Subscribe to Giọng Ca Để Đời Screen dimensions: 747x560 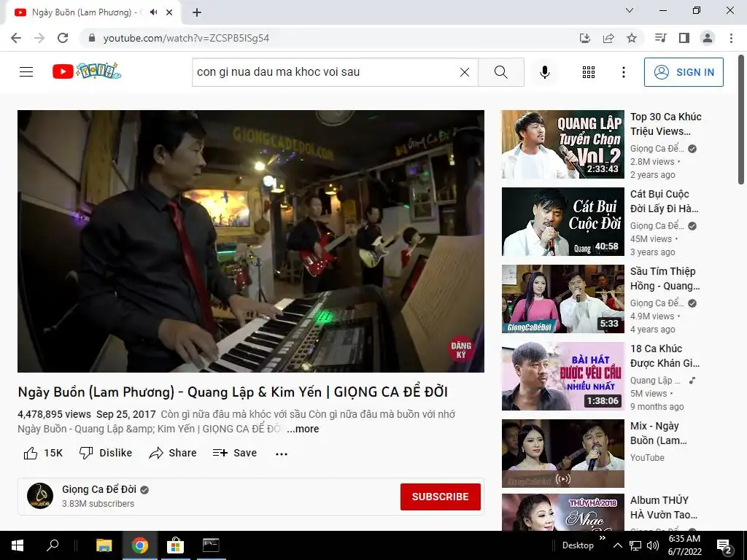point(440,497)
